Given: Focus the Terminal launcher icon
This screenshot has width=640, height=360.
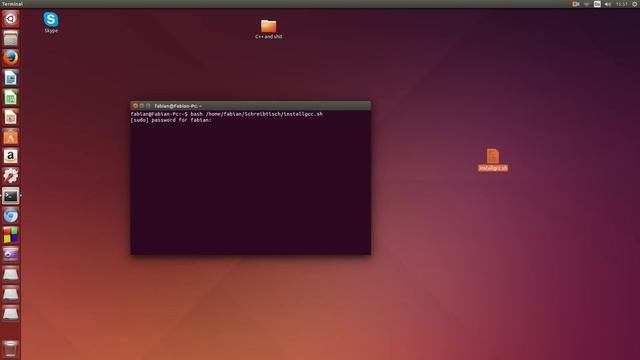Looking at the screenshot, I should pos(11,196).
